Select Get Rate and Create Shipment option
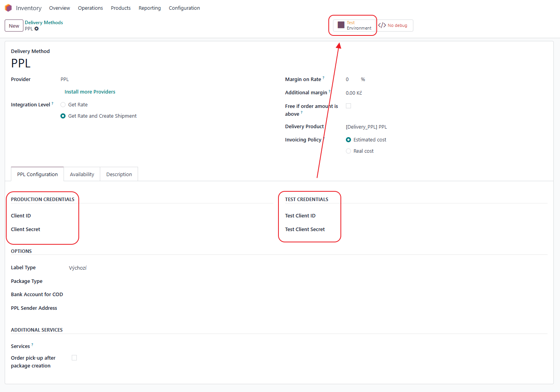The image size is (560, 392). [63, 116]
